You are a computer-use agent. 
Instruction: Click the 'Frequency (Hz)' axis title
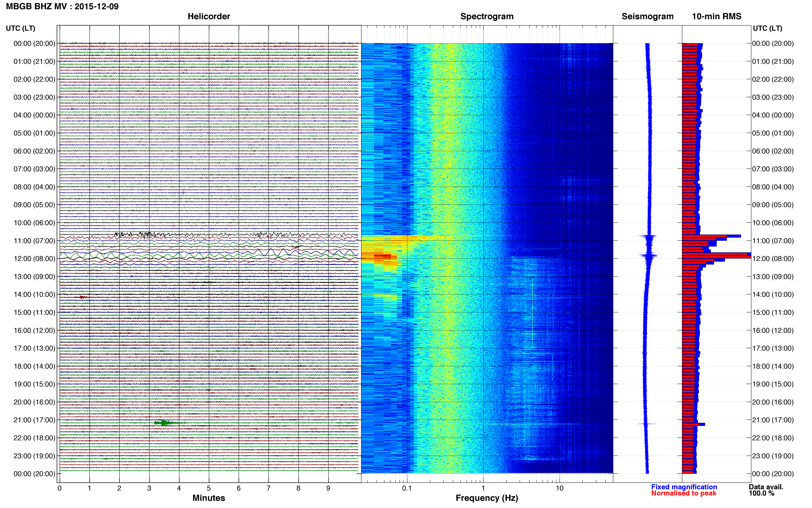pyautogui.click(x=487, y=498)
